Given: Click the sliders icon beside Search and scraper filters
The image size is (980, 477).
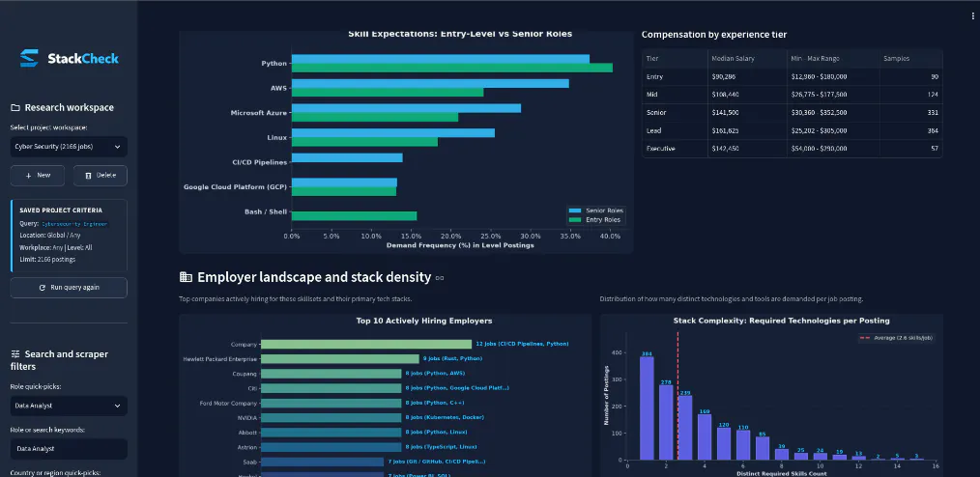Looking at the screenshot, I should click(x=15, y=354).
